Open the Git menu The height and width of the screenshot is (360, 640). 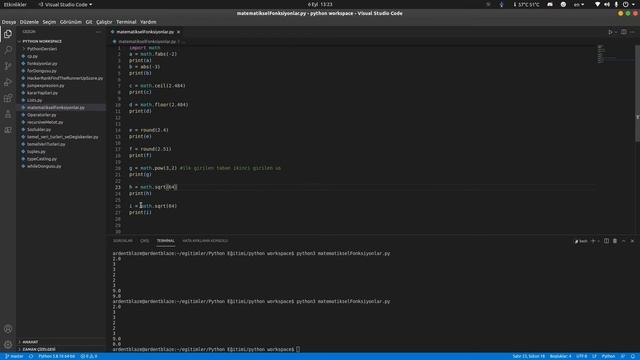click(x=89, y=22)
